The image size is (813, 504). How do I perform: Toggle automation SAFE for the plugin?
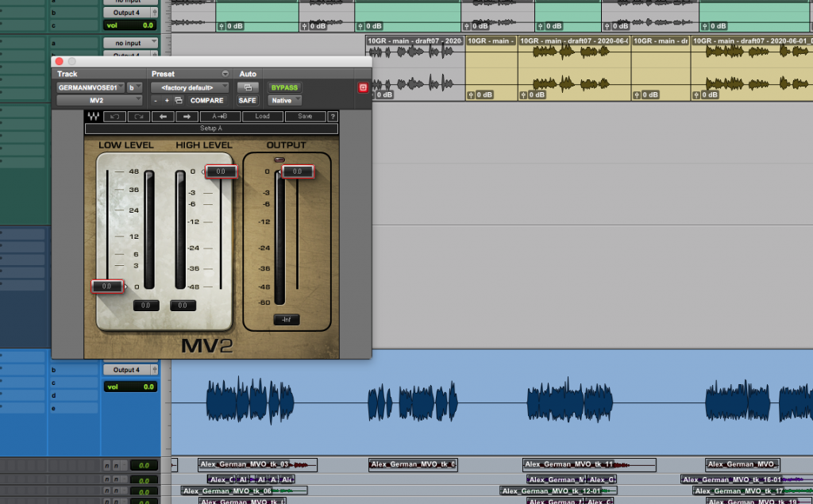point(247,100)
